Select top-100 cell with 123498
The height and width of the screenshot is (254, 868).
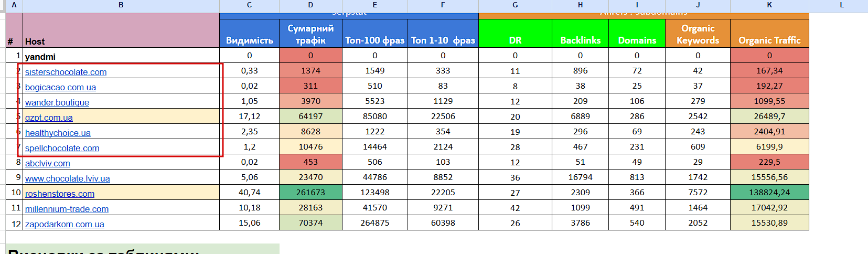point(374,192)
